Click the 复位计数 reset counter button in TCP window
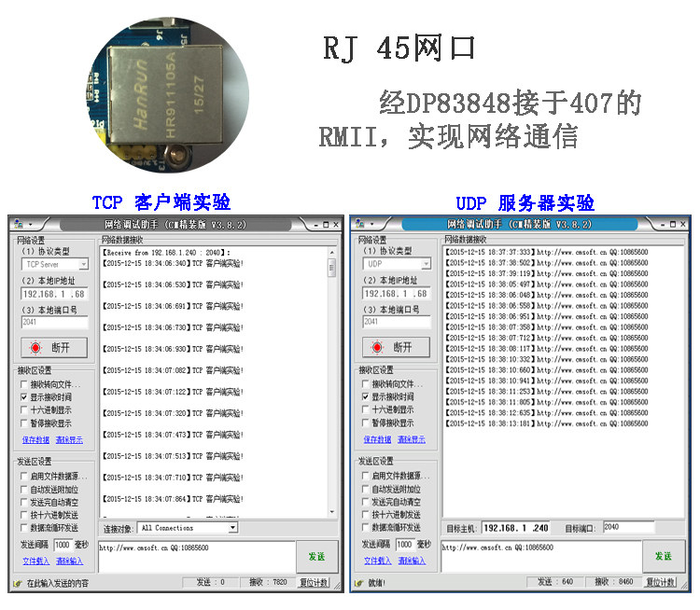Viewport: 700px width, 610px height. click(314, 582)
